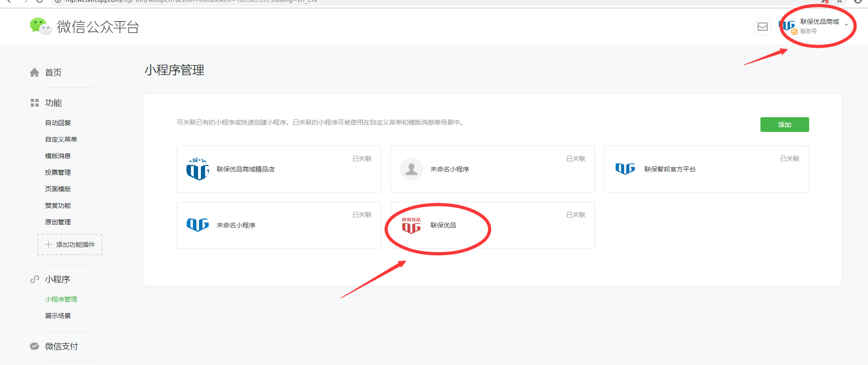868x365 pixels.
Task: Click the WeChat logo icon
Action: 40,26
